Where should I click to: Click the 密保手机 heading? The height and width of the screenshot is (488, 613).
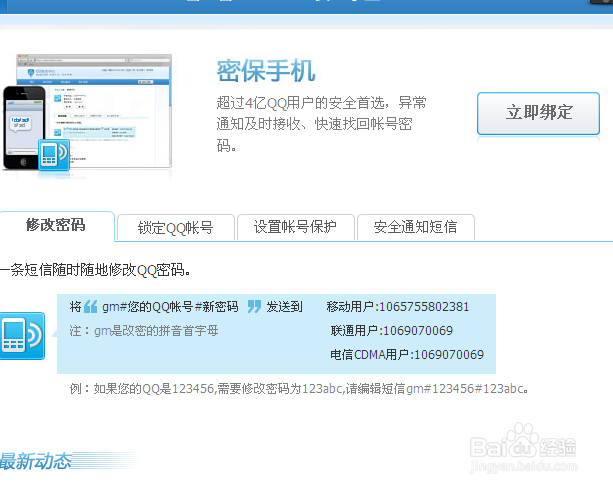tap(266, 71)
